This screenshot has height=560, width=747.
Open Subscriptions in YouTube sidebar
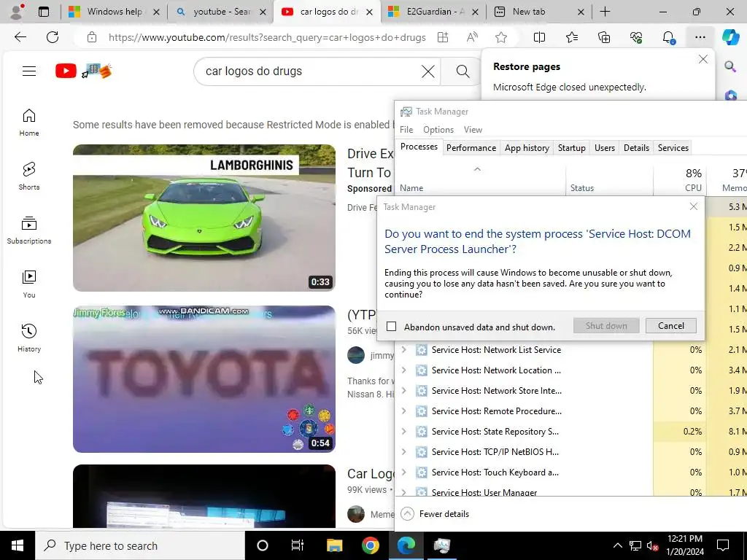pos(29,230)
